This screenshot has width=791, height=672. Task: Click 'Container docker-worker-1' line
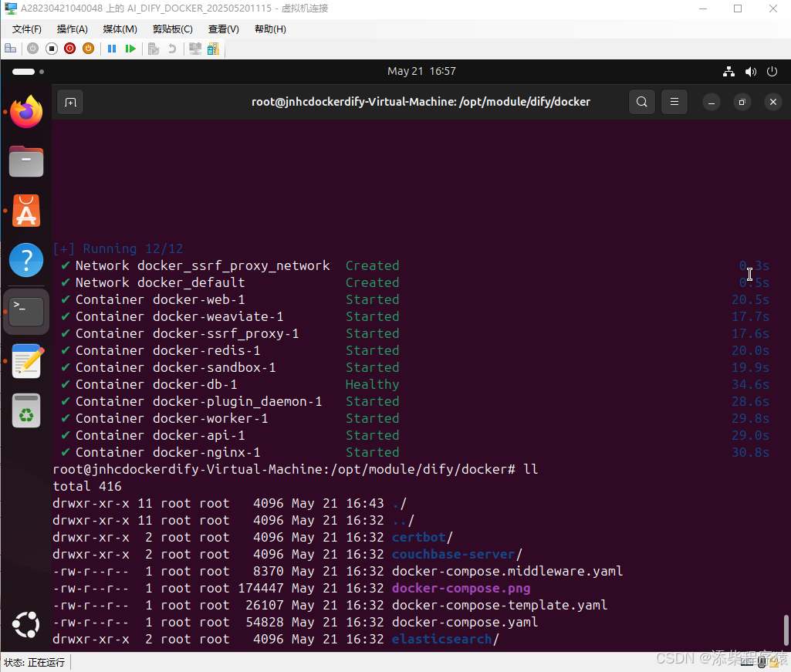coord(171,419)
